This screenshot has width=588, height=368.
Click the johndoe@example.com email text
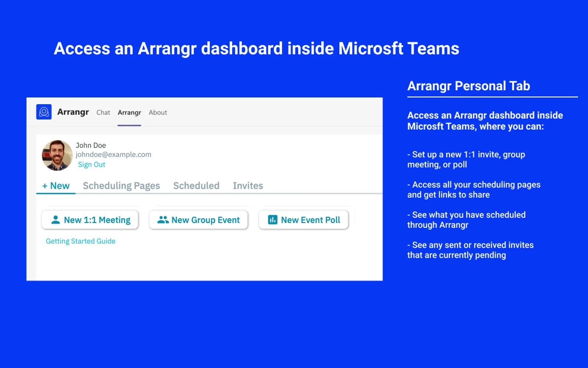coord(114,155)
